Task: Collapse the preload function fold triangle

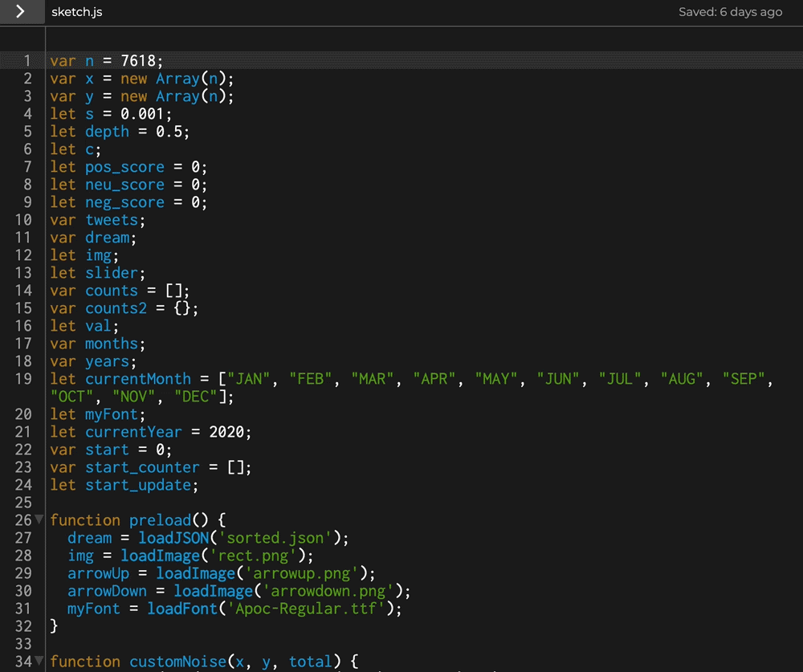Action: pyautogui.click(x=39, y=520)
